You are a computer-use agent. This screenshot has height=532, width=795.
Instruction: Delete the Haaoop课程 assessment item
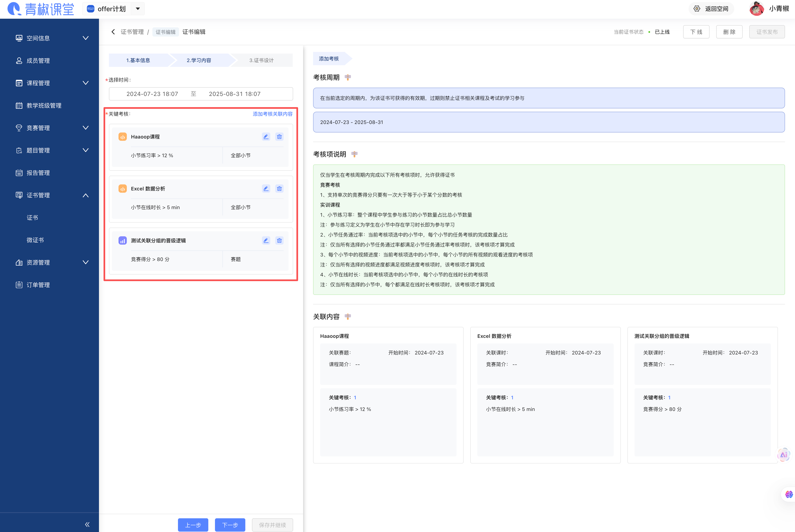click(x=279, y=137)
